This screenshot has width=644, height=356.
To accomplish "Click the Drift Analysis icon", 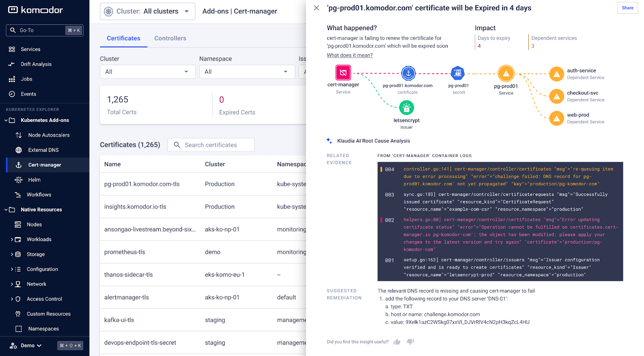I will (x=12, y=64).
